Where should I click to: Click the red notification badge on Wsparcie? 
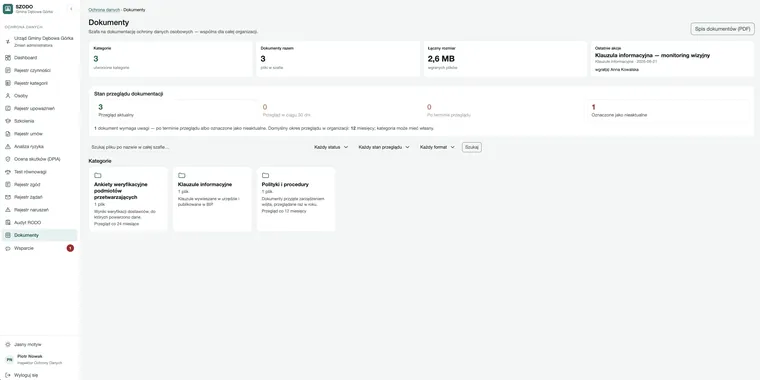70,248
